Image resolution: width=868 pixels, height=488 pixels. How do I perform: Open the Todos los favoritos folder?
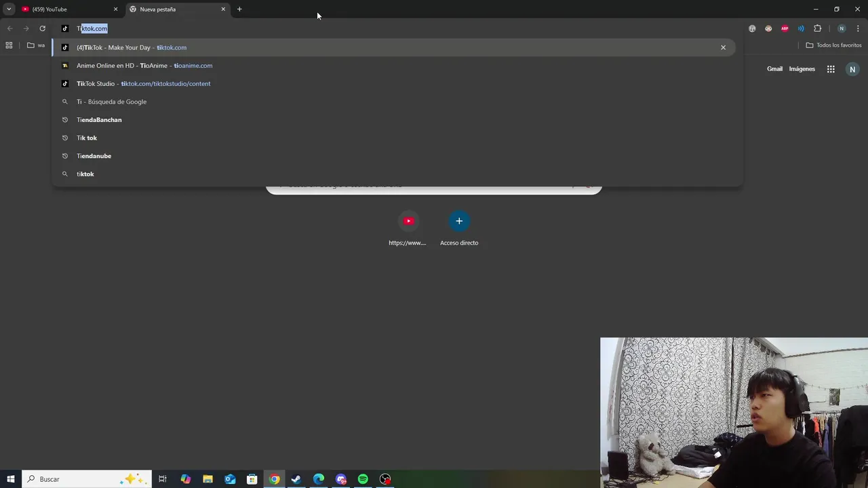tap(833, 45)
